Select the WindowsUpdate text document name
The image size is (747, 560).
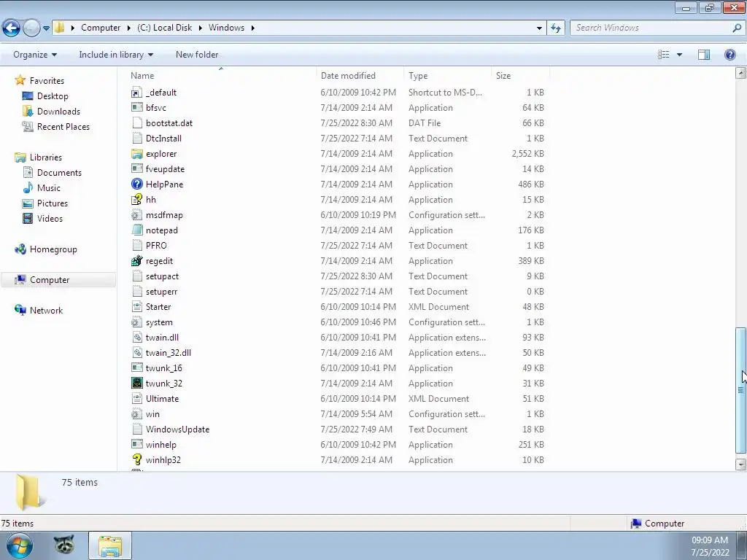click(177, 429)
